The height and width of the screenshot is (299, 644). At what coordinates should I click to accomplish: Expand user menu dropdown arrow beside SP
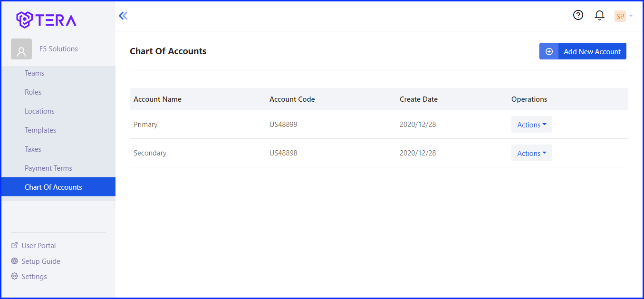coord(631,16)
